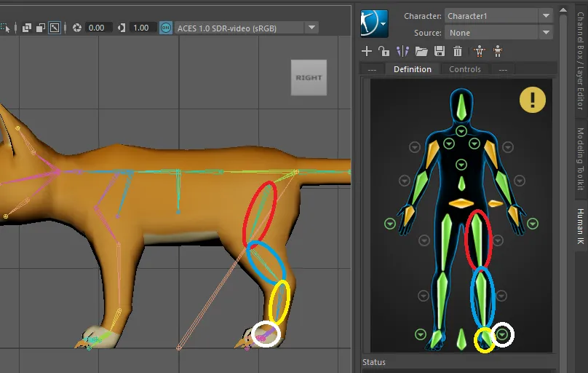This screenshot has width=588, height=373.
Task: Switch to the Controls tab
Action: 464,69
